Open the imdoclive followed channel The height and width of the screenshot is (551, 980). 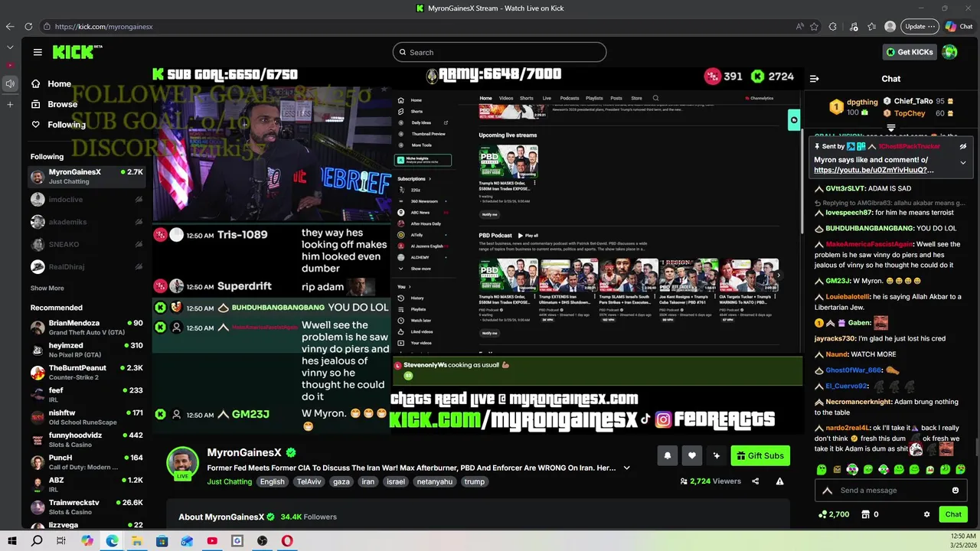(x=87, y=199)
